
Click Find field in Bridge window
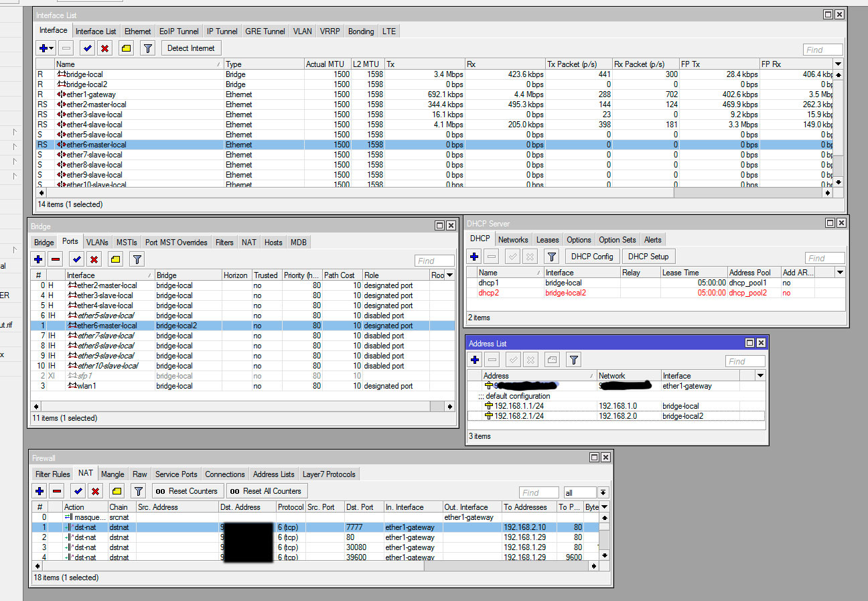click(434, 261)
